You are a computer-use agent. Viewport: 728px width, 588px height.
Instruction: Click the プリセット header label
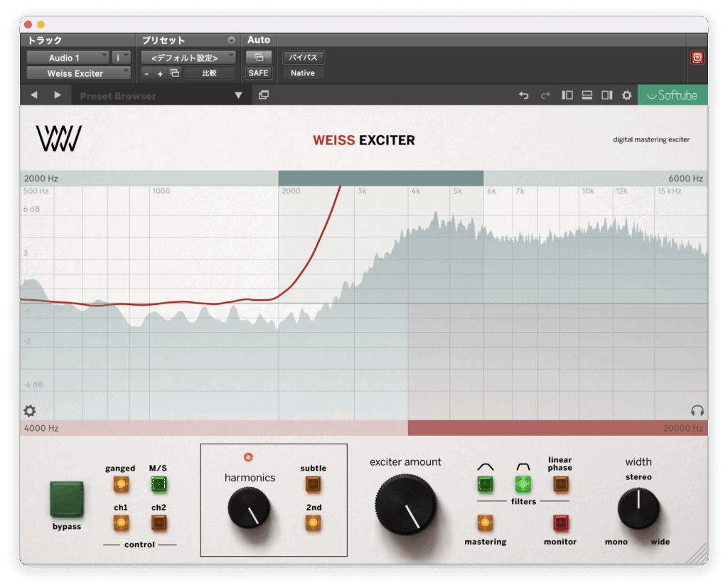click(x=163, y=41)
